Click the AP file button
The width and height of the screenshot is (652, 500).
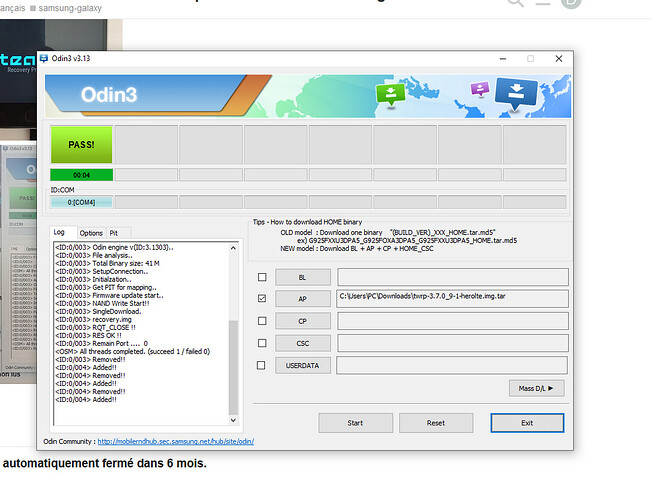pyautogui.click(x=303, y=299)
